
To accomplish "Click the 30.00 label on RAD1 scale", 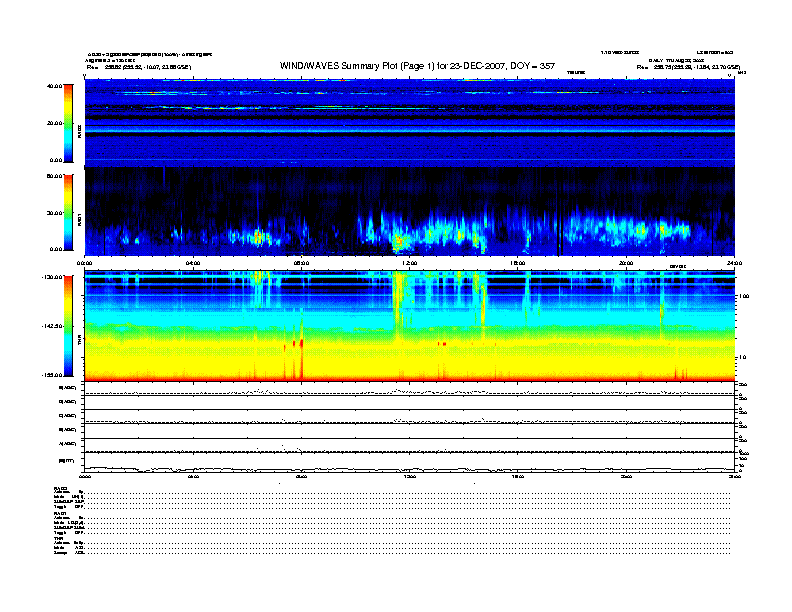I will tap(55, 213).
